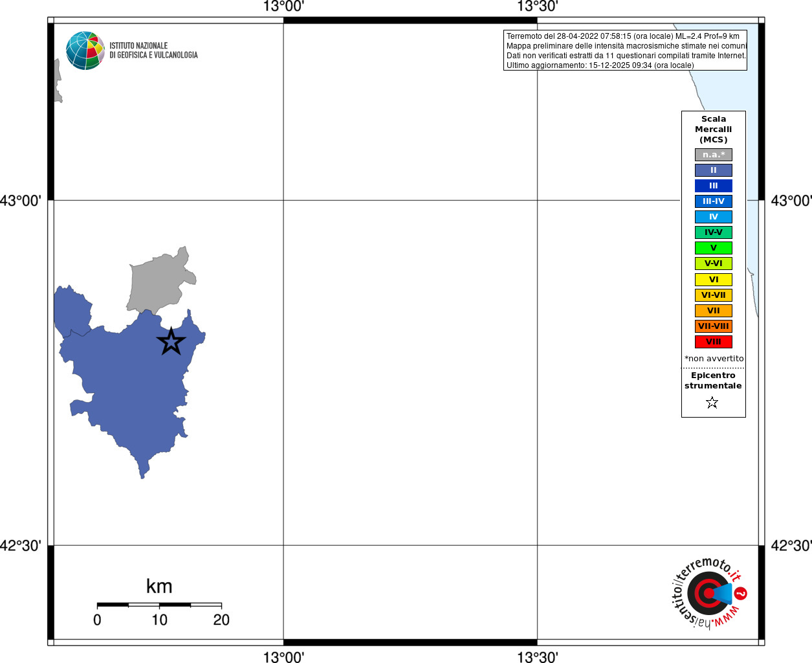Image resolution: width=812 pixels, height=663 pixels.
Task: Click the '10' scale bar value
Action: [x=159, y=620]
